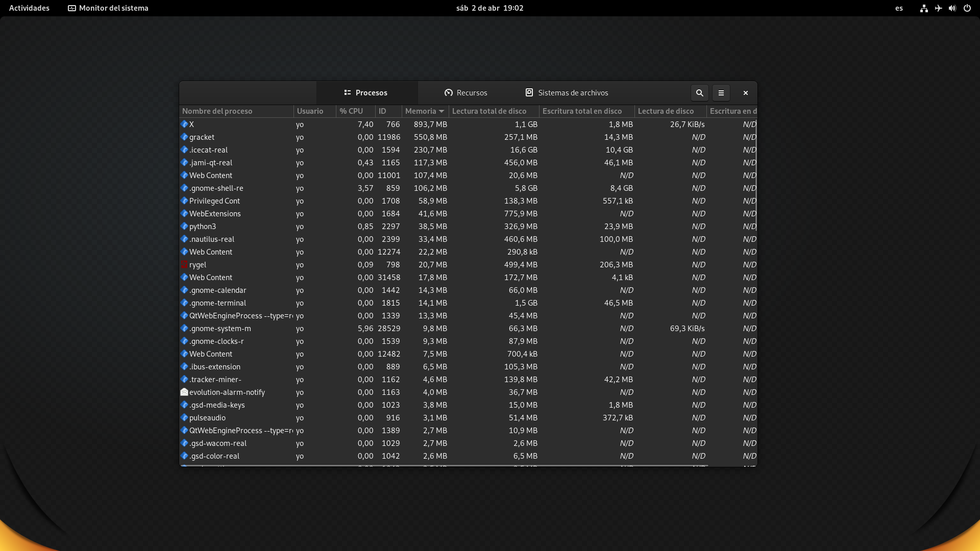The image size is (980, 551).
Task: Select QtWebEngineProcess row with ID 1389
Action: coord(468,431)
